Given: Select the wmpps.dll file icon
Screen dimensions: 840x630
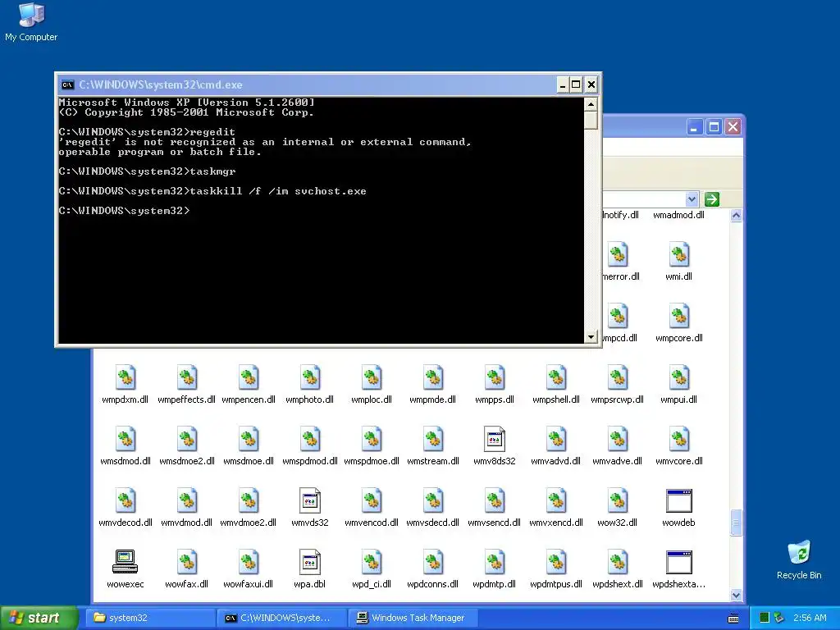Looking at the screenshot, I should tap(495, 377).
